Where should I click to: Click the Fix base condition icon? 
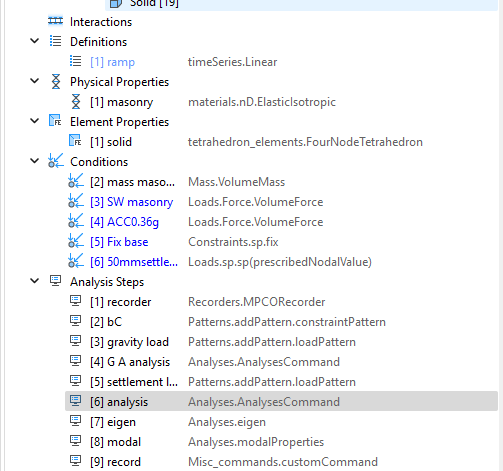(76, 241)
